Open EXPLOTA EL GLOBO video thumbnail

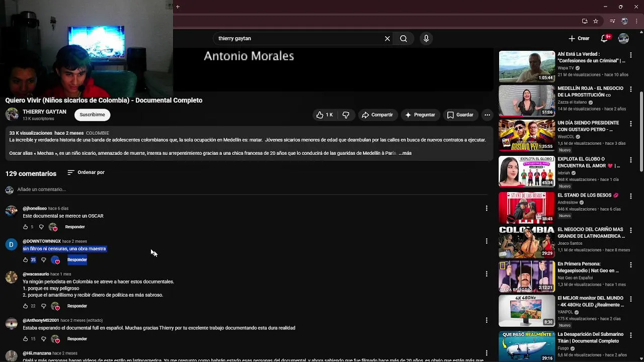(x=527, y=171)
